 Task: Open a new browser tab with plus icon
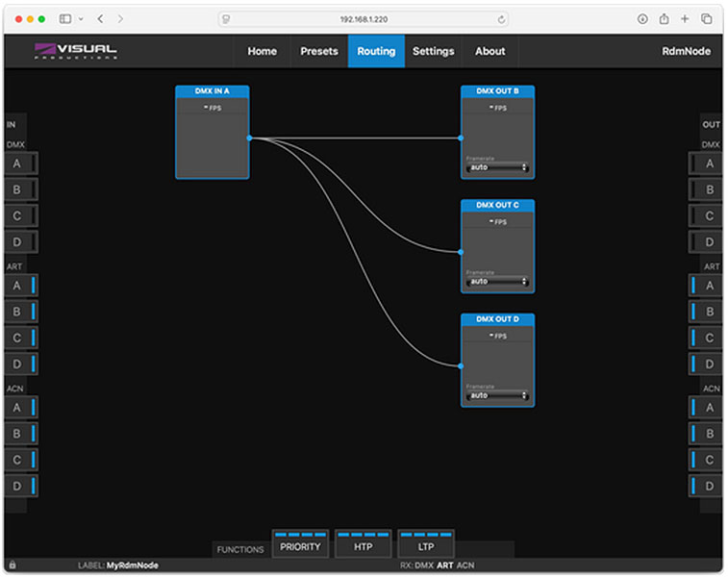(685, 19)
